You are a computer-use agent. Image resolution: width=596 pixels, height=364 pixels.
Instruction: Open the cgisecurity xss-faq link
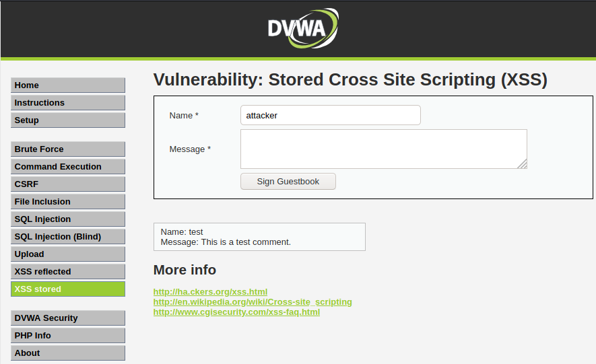(x=236, y=312)
